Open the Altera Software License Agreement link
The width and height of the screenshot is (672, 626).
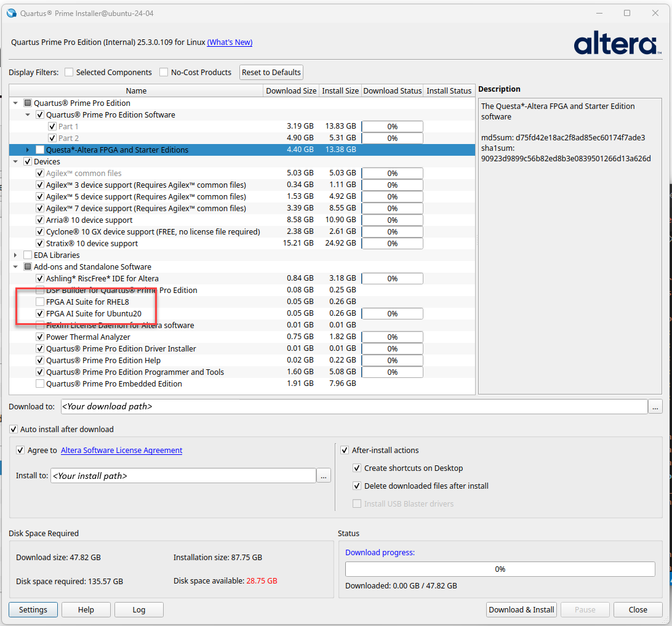coord(121,450)
